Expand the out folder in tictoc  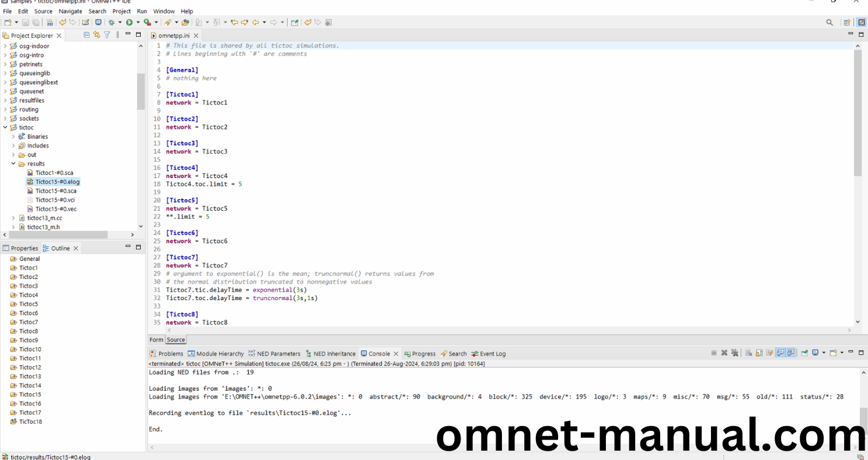tap(13, 155)
